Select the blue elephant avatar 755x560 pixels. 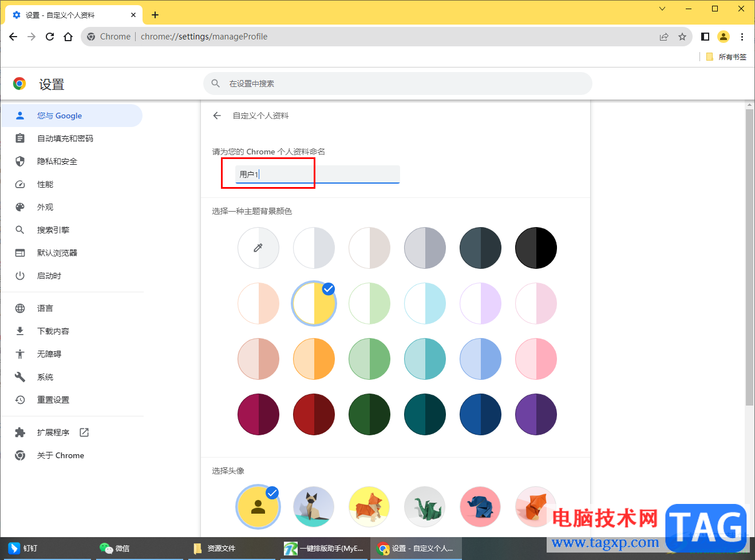tap(480, 506)
